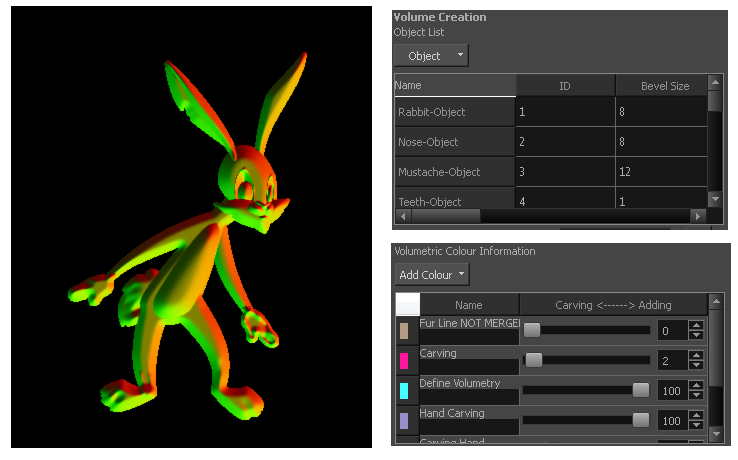Increase Define Volumetry value with up stepper

tap(696, 386)
